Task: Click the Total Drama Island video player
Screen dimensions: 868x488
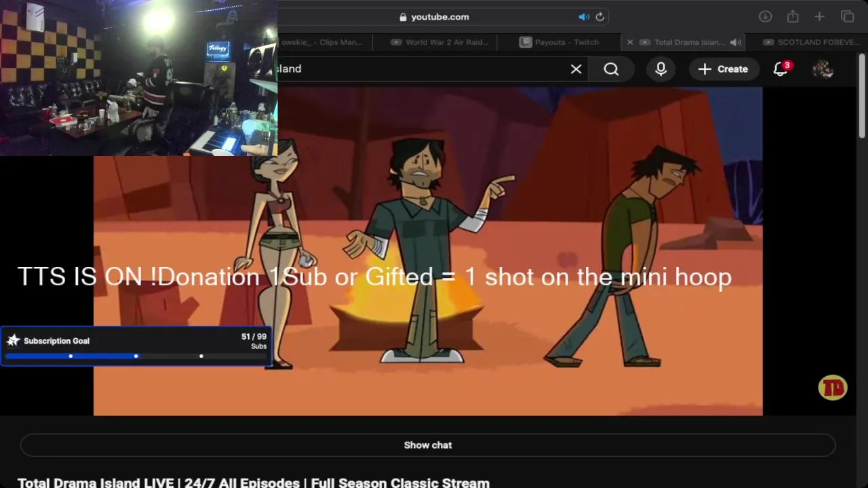Action: pos(428,251)
